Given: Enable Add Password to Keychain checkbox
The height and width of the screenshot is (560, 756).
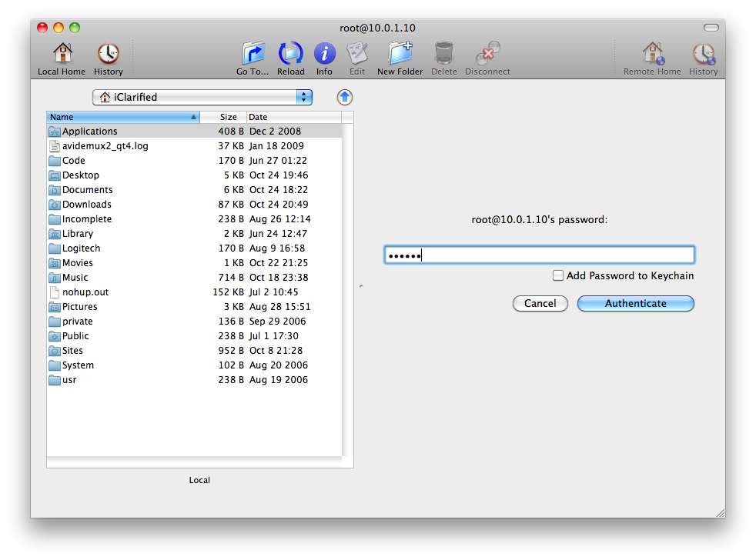Looking at the screenshot, I should point(558,275).
